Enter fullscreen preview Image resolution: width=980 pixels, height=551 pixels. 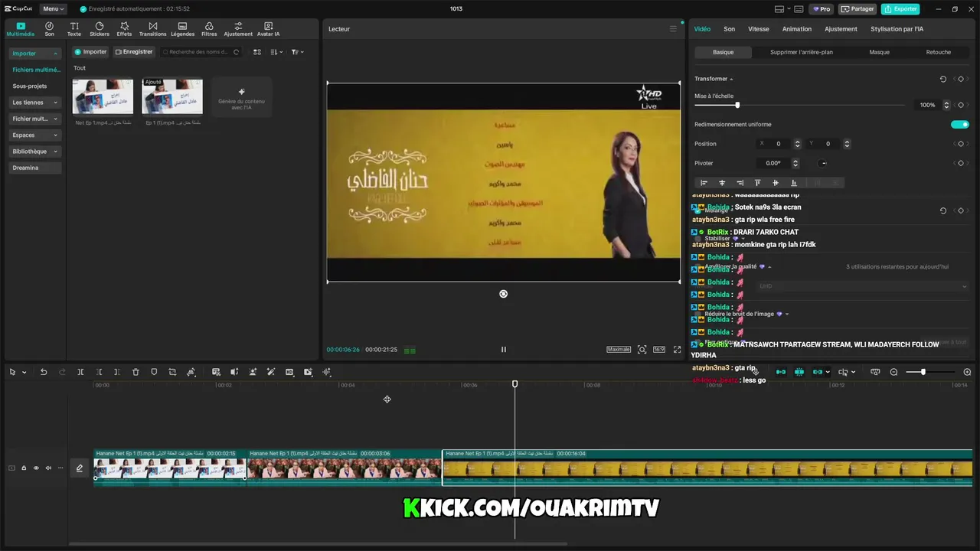coord(677,349)
